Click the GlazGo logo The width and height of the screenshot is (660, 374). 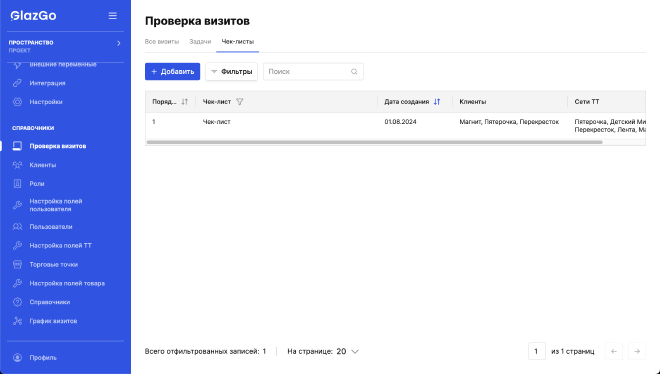point(33,16)
